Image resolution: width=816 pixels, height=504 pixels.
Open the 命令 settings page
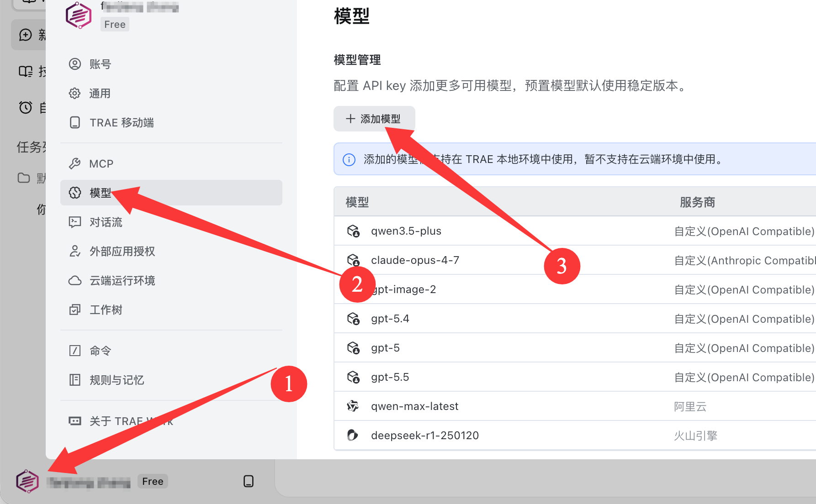[171, 351]
